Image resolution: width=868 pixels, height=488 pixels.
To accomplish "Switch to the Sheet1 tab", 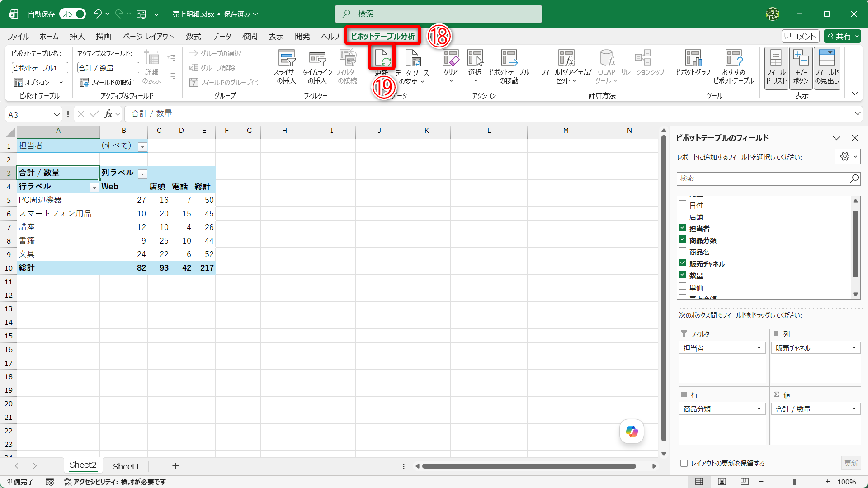I will click(126, 466).
